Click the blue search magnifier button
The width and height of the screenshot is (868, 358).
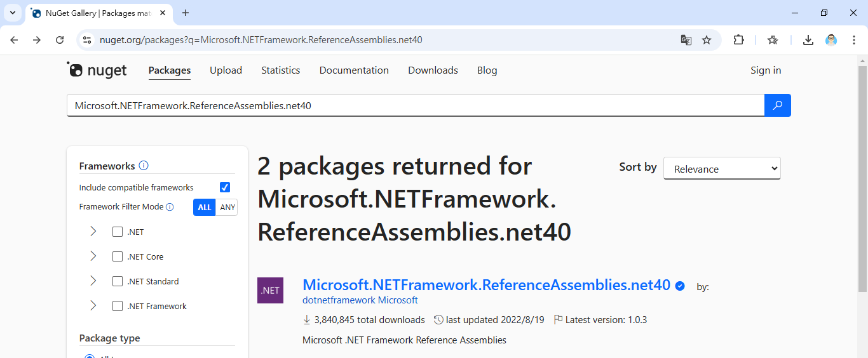(777, 105)
